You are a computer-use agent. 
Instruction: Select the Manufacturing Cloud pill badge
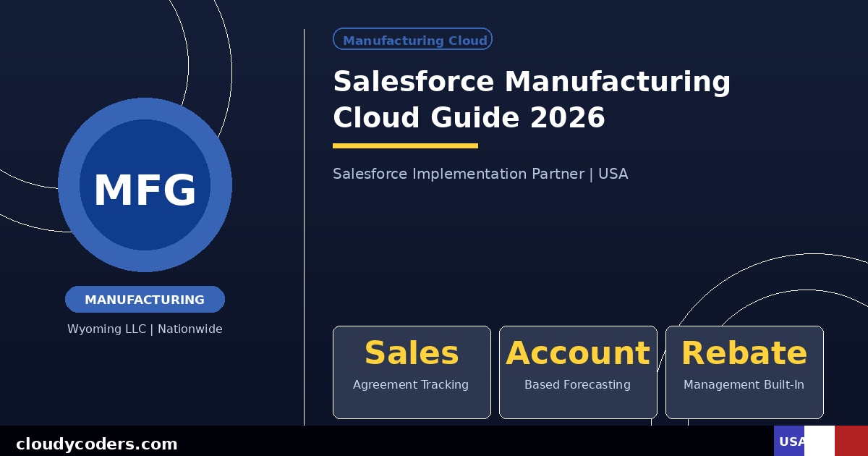coord(412,39)
